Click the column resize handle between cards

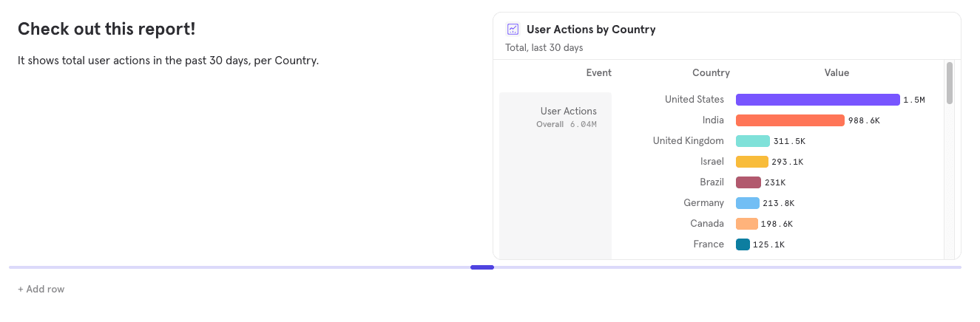[482, 267]
